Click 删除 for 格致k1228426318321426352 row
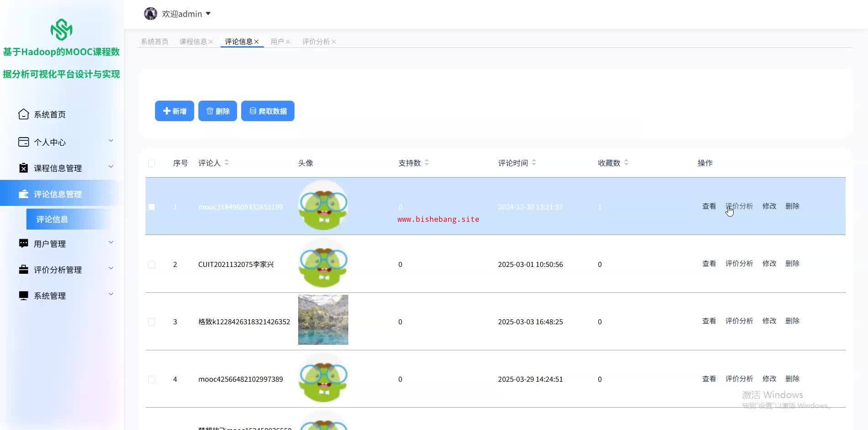 (x=792, y=321)
